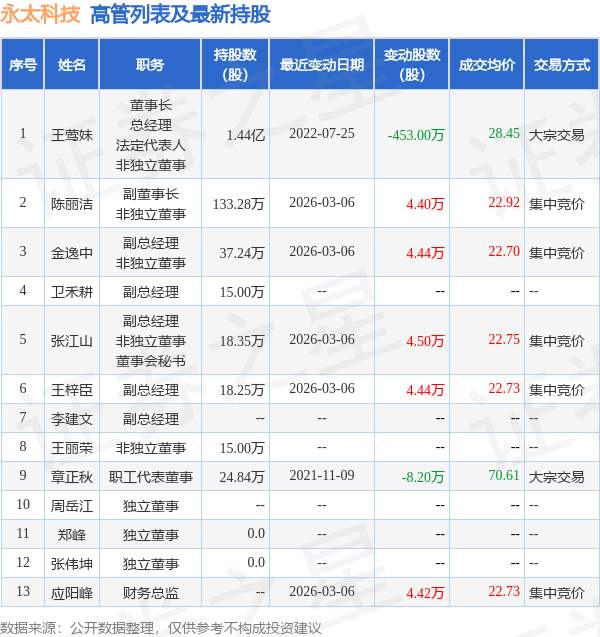Click 4.44万 in 王梓臣's row
Image resolution: width=600 pixels, height=637 pixels.
pyautogui.click(x=425, y=390)
